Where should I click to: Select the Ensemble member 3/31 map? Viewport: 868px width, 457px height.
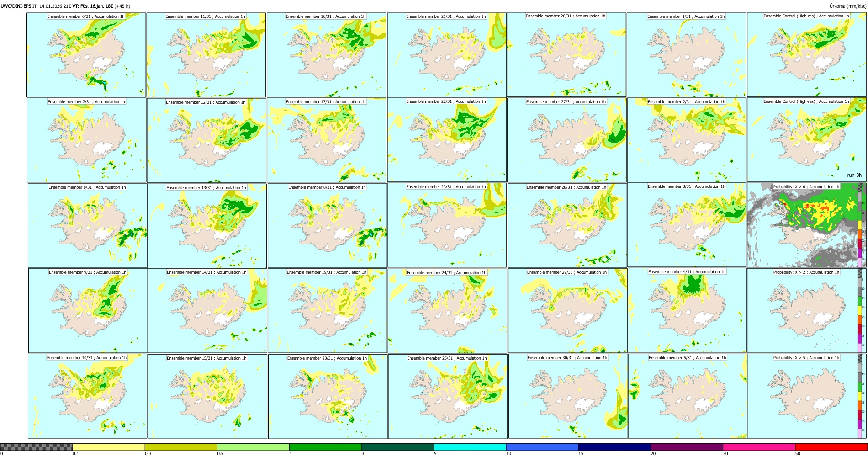point(687,225)
